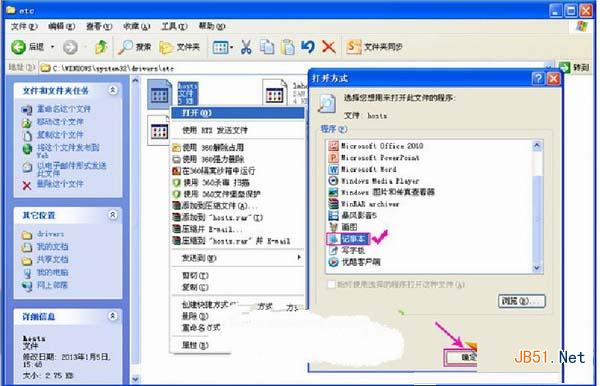
Task: Open 网上邻居 in other places
Action: point(52,285)
